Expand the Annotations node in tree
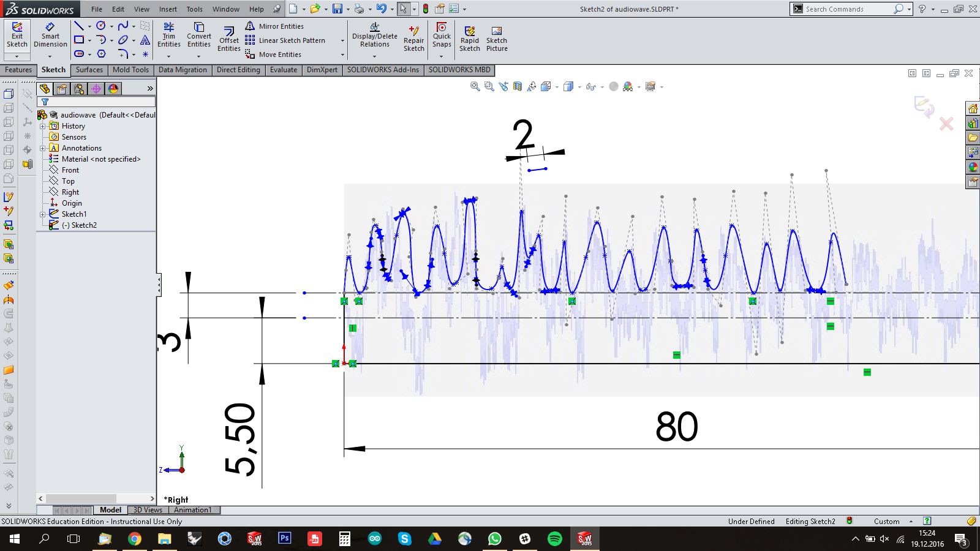The height and width of the screenshot is (551, 980). [43, 148]
